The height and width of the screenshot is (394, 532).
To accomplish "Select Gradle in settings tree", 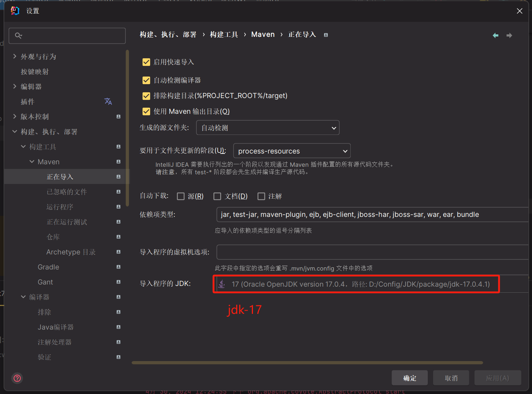I will [x=48, y=267].
